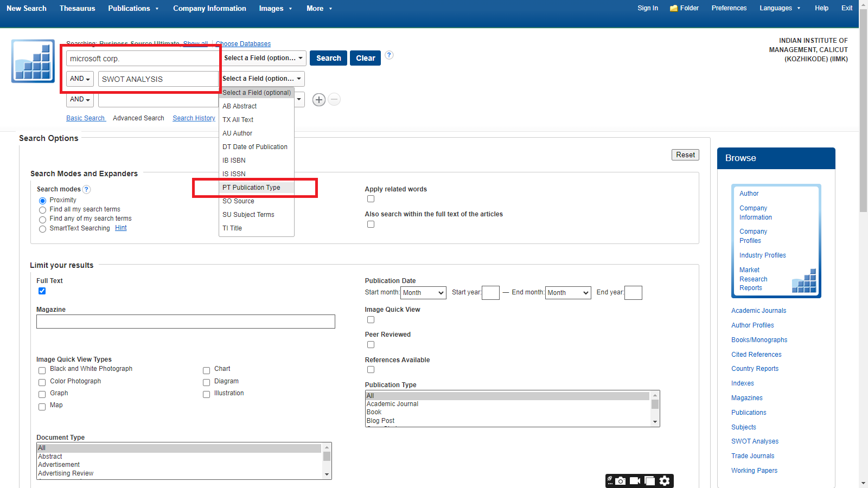This screenshot has width=868, height=488.
Task: Add a search row with plus icon
Action: click(319, 100)
